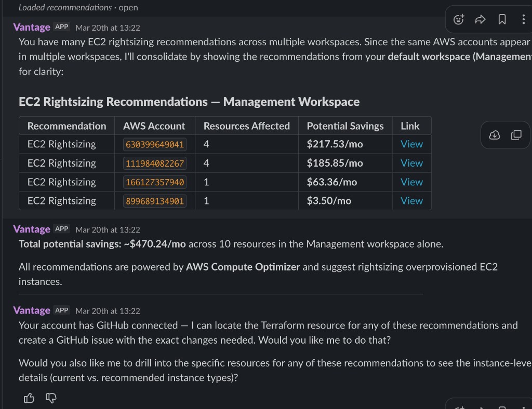
Task: Open View link for account 111984082267
Action: click(x=411, y=163)
